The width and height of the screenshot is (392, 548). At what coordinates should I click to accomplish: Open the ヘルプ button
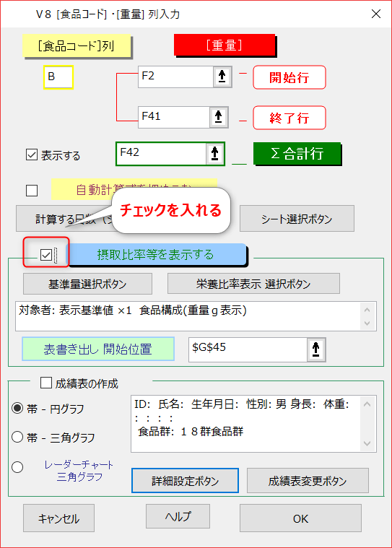pos(178,516)
